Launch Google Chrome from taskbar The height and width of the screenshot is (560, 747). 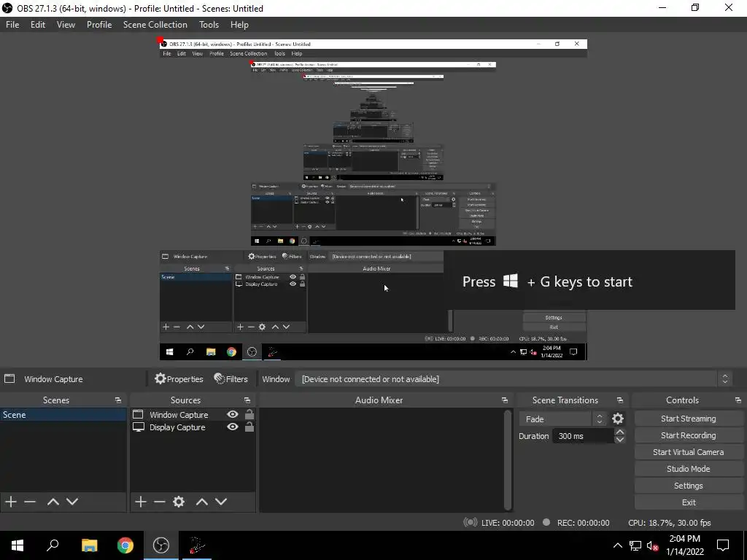tap(125, 545)
